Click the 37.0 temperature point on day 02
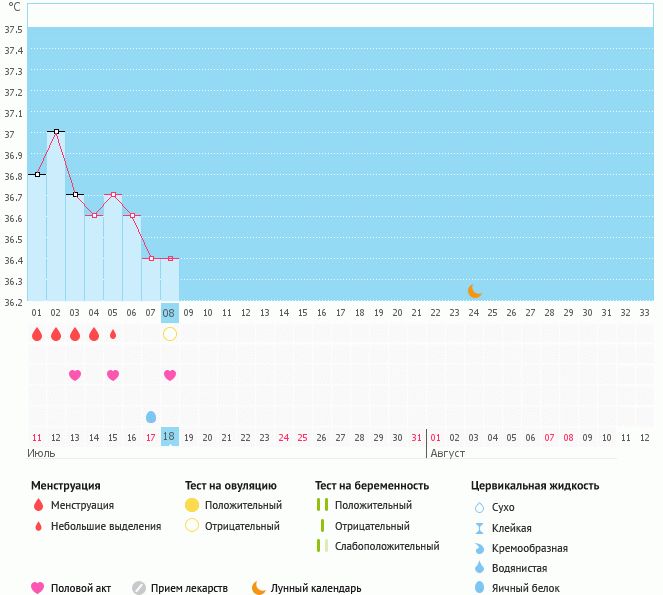The image size is (663, 595). point(56,131)
